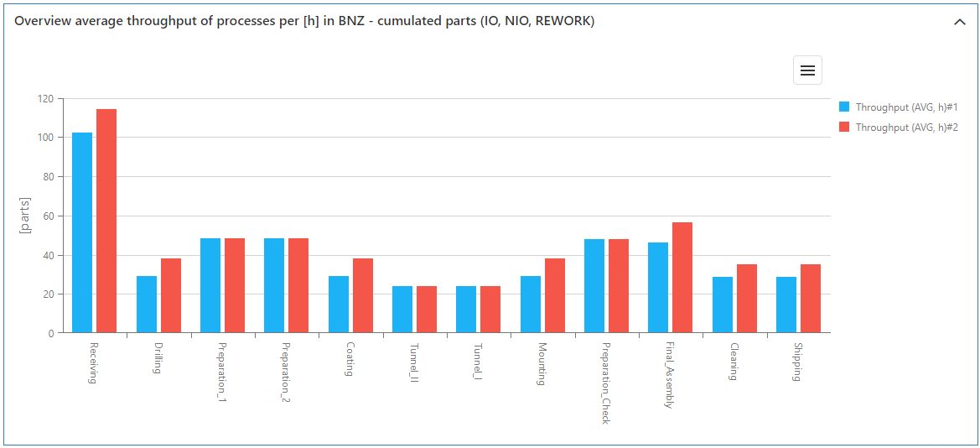Open the chart hamburger context menu
Image resolution: width=980 pixels, height=448 pixels.
(x=807, y=70)
